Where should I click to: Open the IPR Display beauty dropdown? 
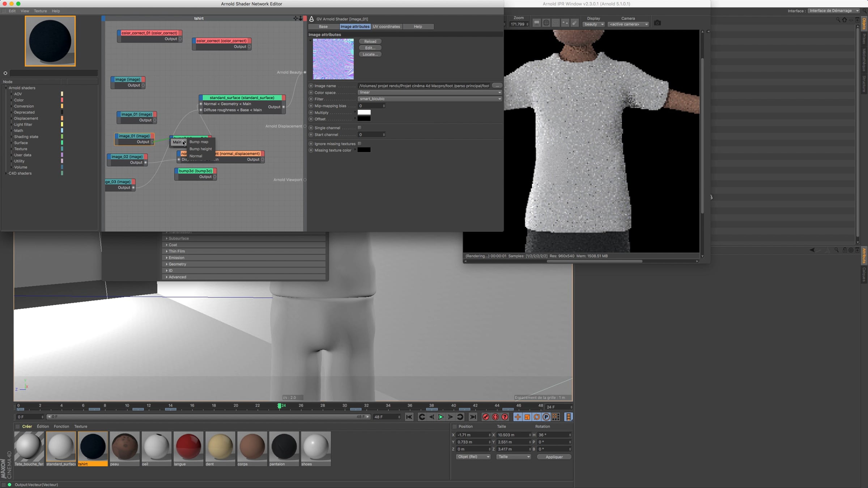coord(593,24)
